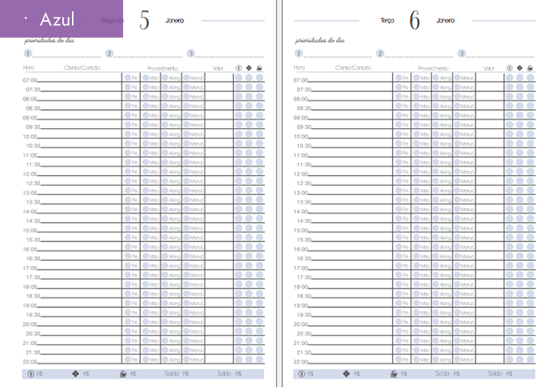Select the Along. circle at 22:00 on day 6
Screen dimensions: 552x392
click(436, 360)
